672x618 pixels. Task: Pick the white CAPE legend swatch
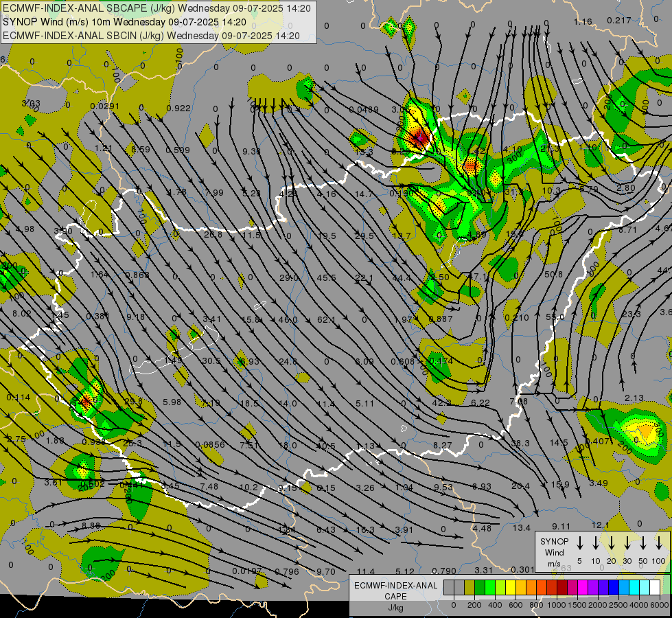click(x=654, y=587)
